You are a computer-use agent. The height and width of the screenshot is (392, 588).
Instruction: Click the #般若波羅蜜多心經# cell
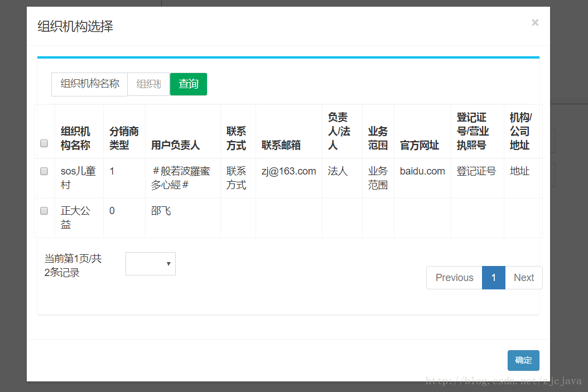click(x=183, y=178)
